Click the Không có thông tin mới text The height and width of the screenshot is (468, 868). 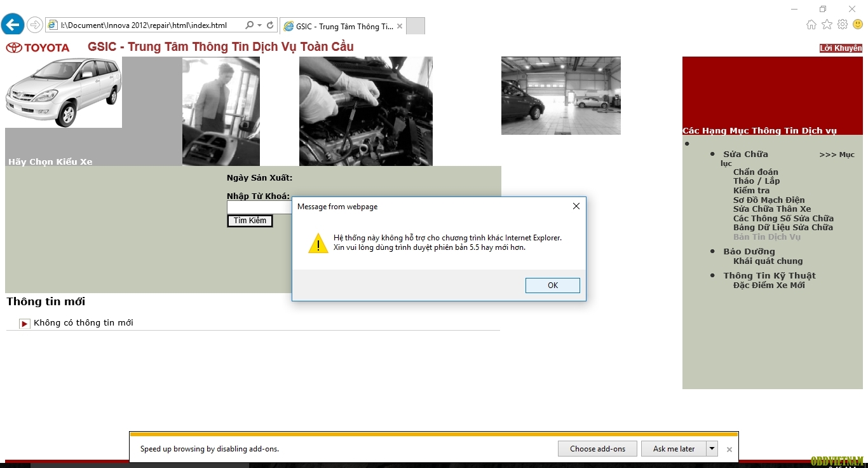(x=83, y=323)
